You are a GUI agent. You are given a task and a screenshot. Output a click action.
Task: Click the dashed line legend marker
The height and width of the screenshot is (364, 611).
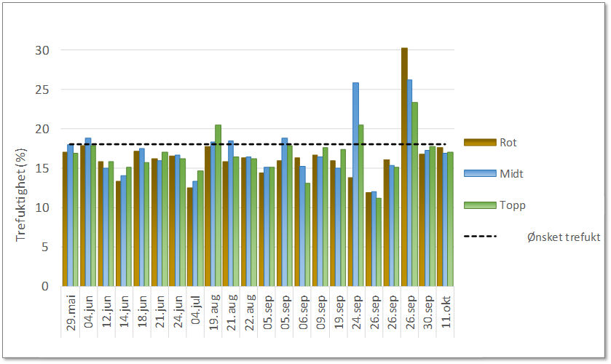pos(480,236)
